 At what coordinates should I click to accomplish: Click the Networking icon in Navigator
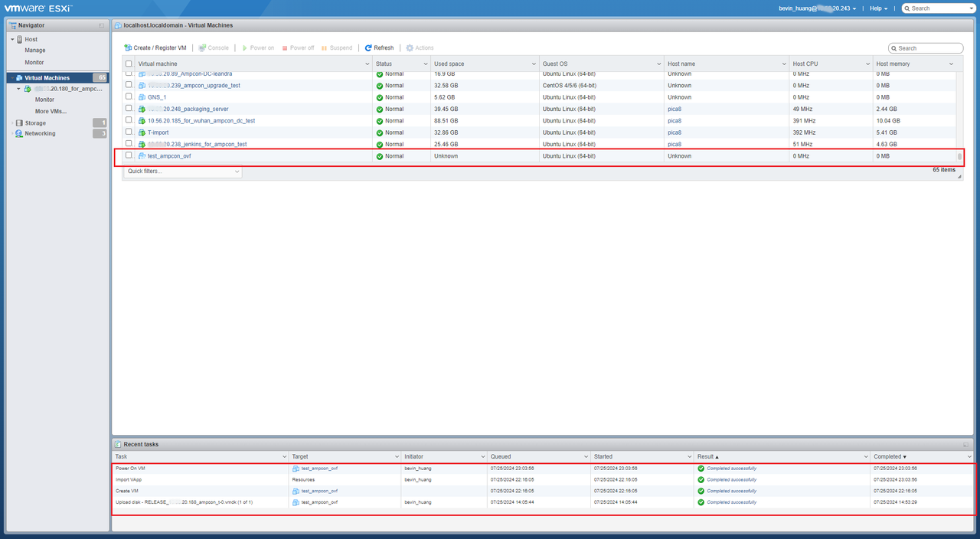pos(19,134)
